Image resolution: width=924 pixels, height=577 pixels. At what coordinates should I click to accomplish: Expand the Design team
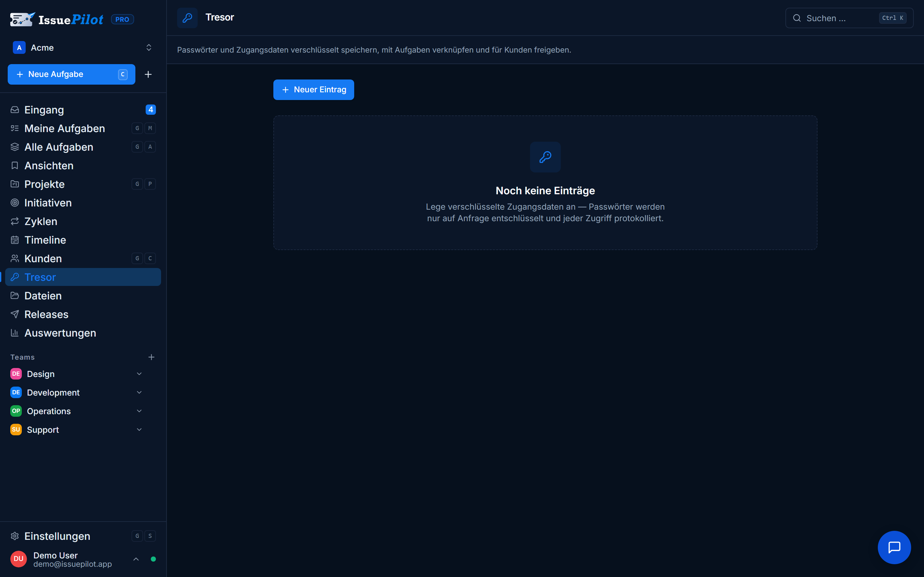(x=139, y=374)
